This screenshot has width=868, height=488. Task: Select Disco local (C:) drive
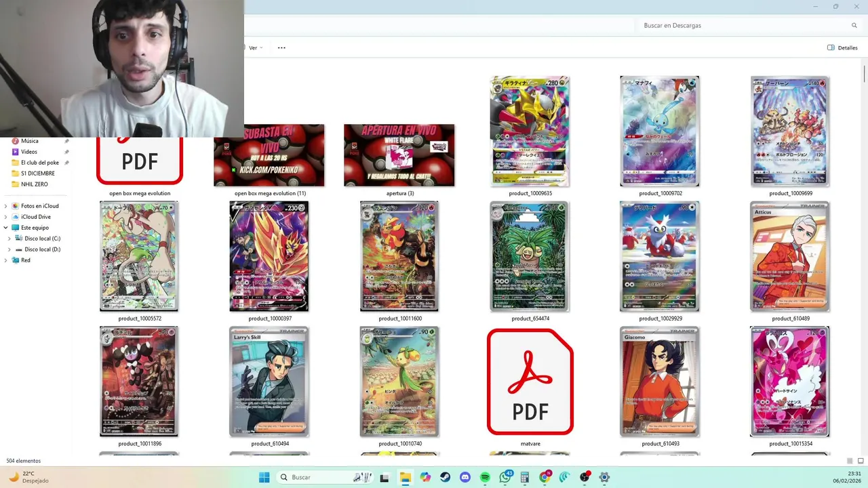click(x=42, y=239)
